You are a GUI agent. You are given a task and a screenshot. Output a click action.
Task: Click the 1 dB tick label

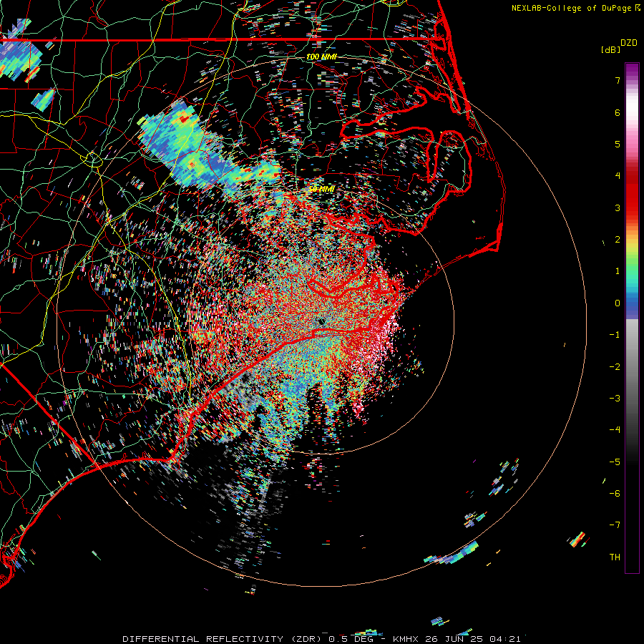click(618, 271)
